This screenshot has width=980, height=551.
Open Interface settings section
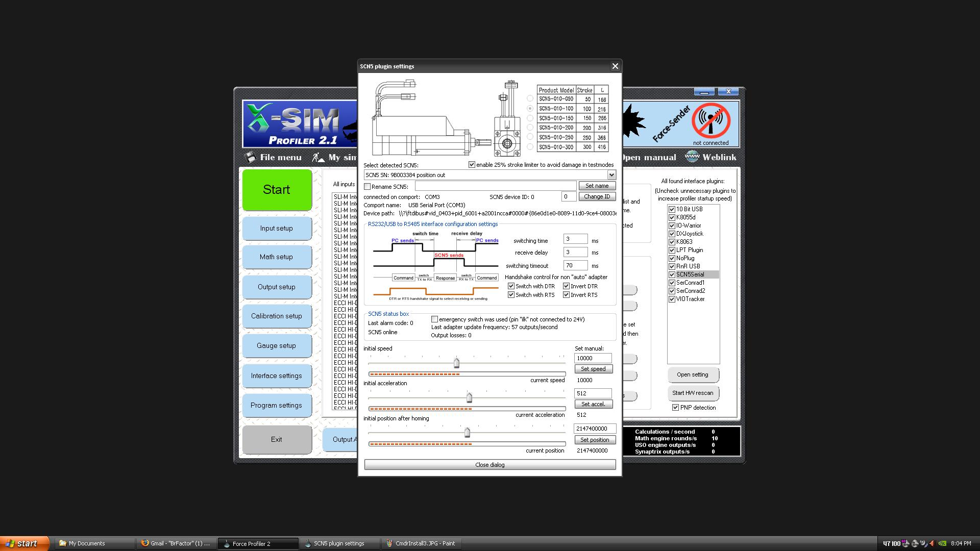point(277,376)
